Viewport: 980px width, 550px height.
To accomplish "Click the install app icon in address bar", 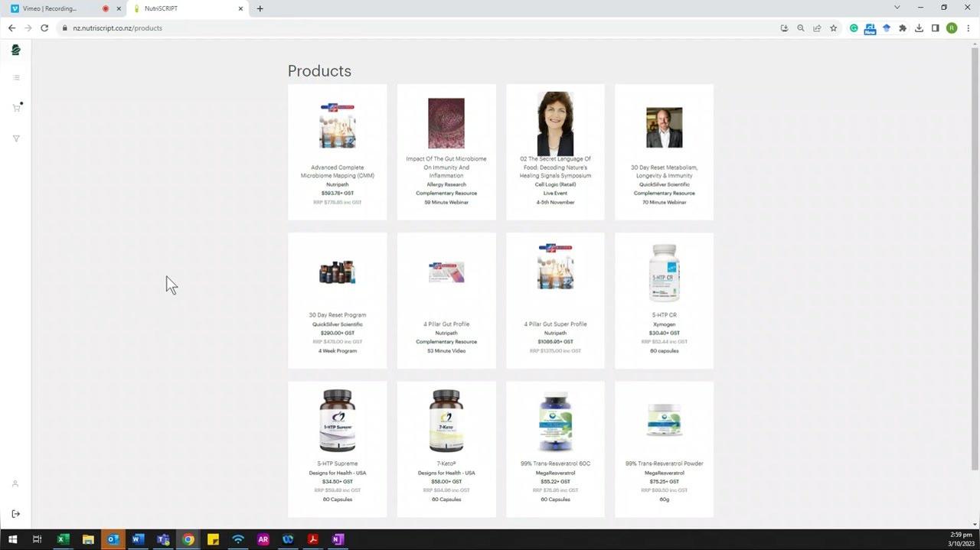I will (784, 28).
